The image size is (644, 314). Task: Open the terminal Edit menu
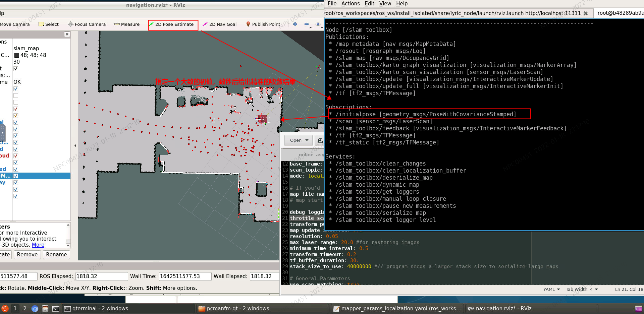pyautogui.click(x=369, y=4)
